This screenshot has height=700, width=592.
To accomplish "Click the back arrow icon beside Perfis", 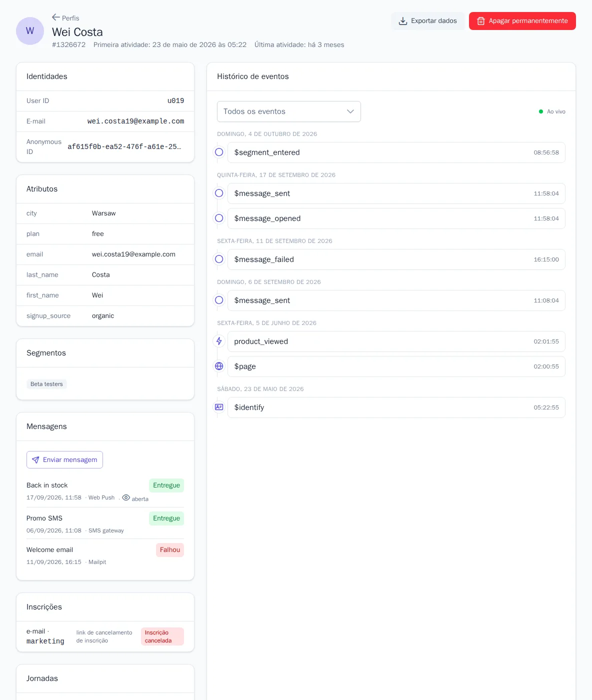I will coord(56,17).
